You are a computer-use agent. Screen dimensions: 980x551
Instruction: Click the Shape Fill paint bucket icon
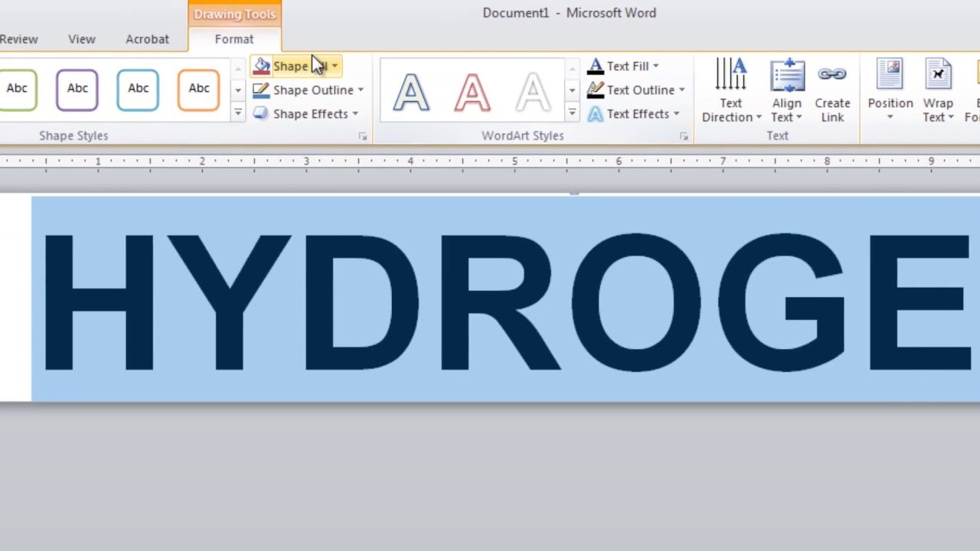[x=262, y=67]
